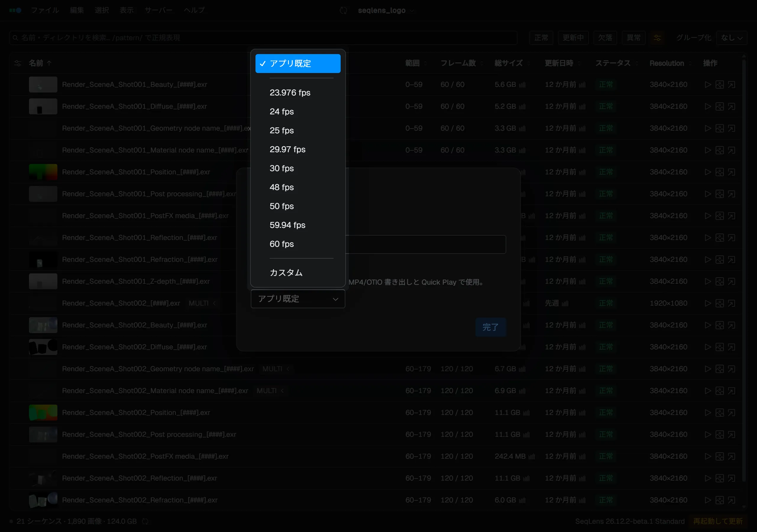Click export arrow icon on Shot002_PostFX media row
Image resolution: width=757 pixels, height=532 pixels.
[731, 456]
